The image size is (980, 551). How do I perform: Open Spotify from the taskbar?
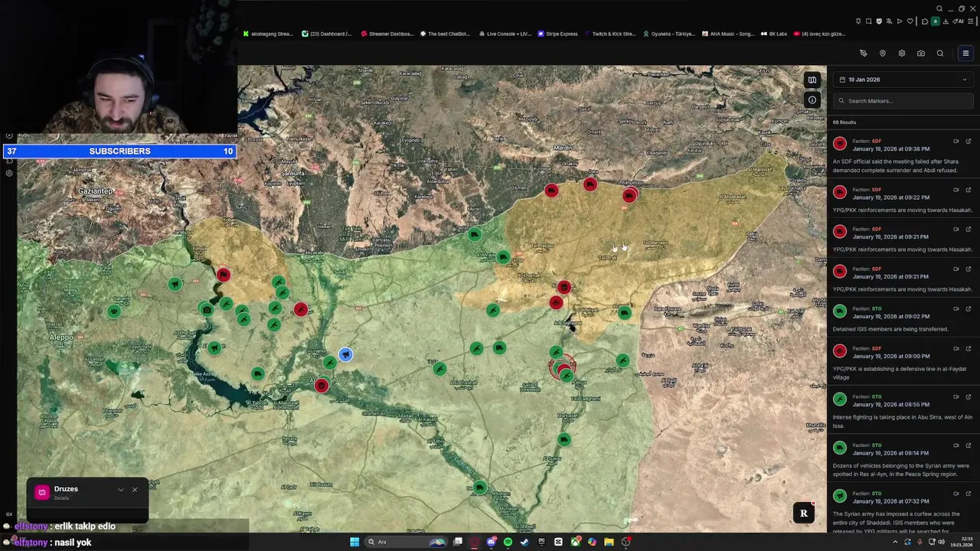(x=508, y=542)
